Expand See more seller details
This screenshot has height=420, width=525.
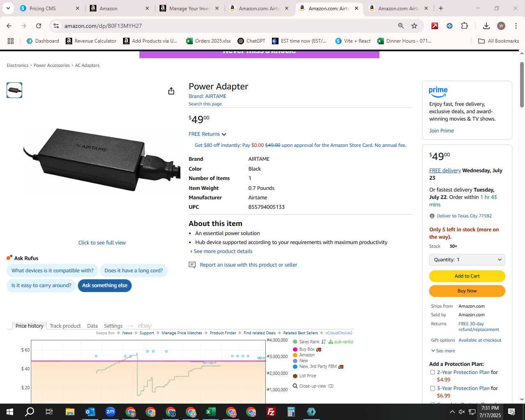443,351
